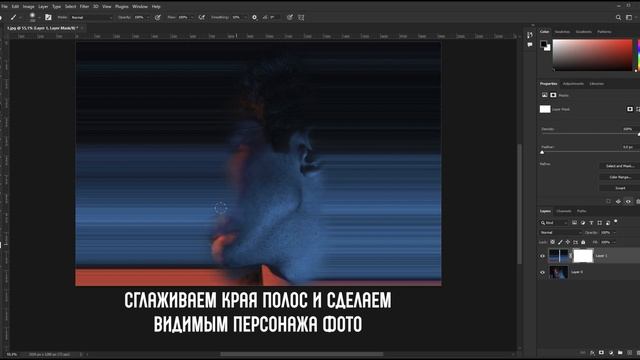This screenshot has width=640, height=360.
Task: Switch to the Swatches tab
Action: tap(562, 31)
